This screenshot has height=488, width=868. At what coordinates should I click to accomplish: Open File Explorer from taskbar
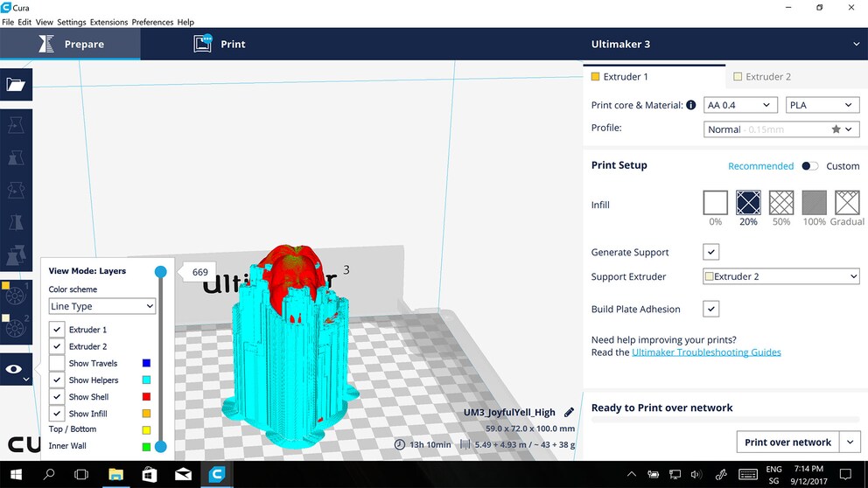pyautogui.click(x=115, y=474)
